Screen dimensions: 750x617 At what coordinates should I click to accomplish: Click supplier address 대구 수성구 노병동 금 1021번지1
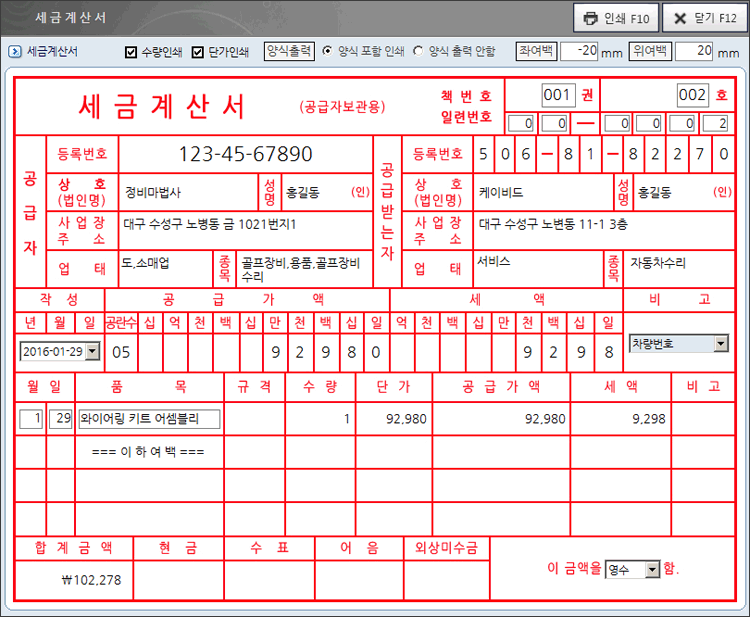[x=210, y=224]
